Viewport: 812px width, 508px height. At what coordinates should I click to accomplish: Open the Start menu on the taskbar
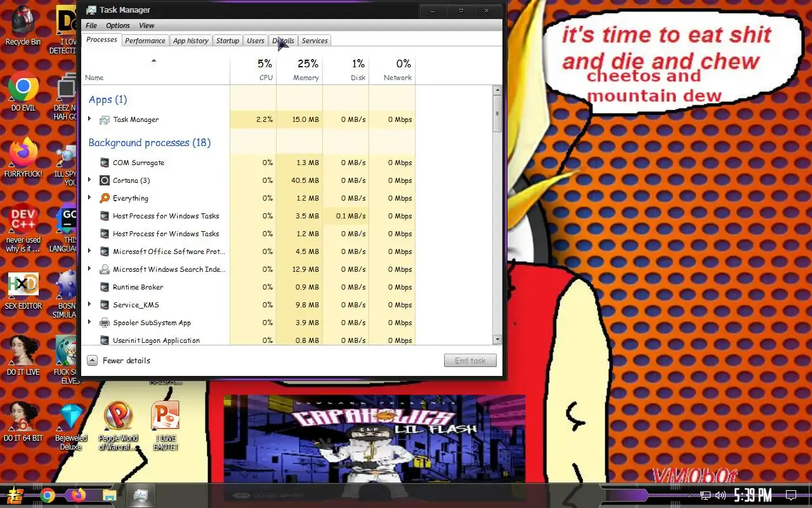(x=16, y=495)
